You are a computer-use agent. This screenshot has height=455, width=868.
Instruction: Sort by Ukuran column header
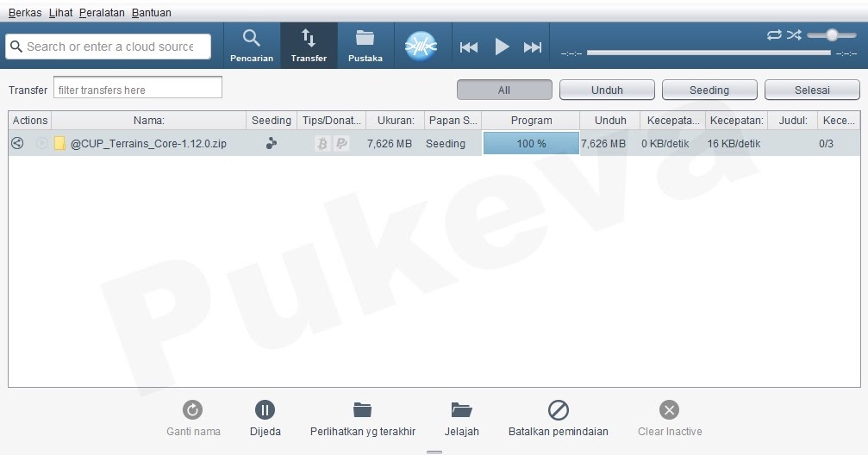click(396, 120)
